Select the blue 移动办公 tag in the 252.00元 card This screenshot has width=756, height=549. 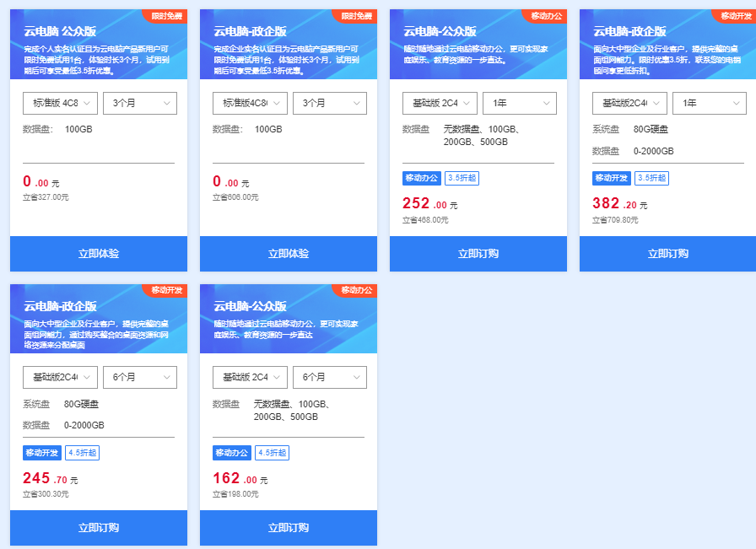pos(421,178)
